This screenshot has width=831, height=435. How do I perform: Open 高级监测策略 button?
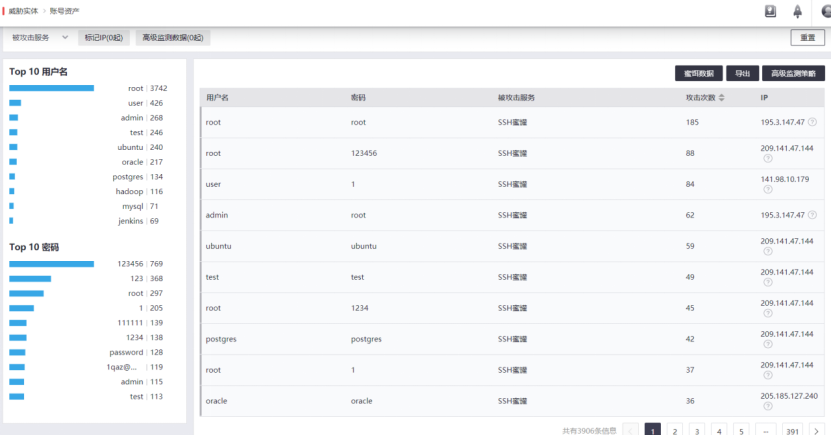point(793,74)
